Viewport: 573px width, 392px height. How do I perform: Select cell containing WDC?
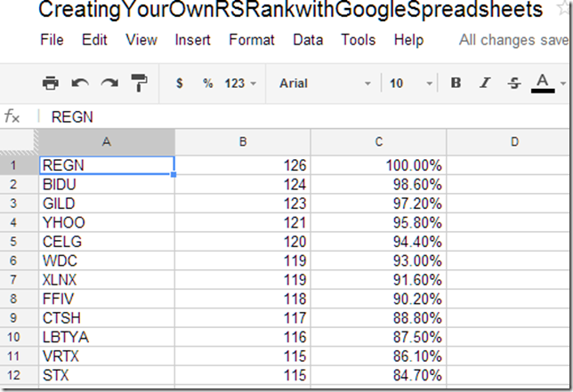[x=107, y=260]
